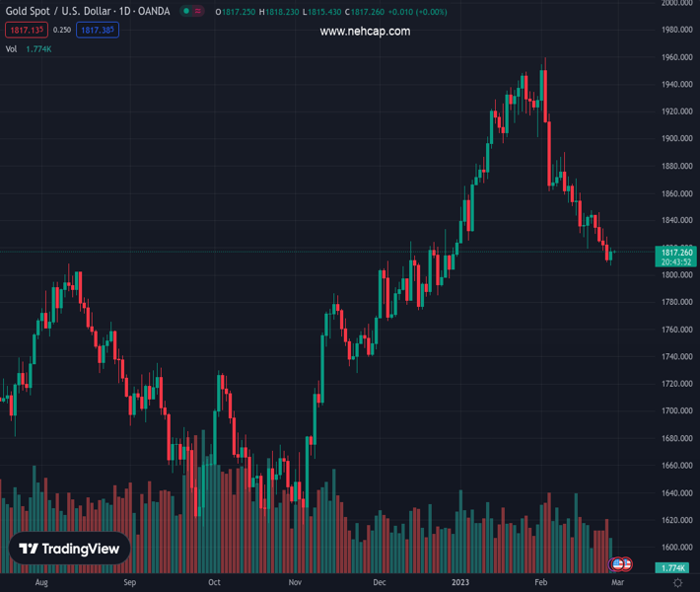Screen dimensions: 700x592
Task: Click the Dec label on time axis
Action: 379,583
